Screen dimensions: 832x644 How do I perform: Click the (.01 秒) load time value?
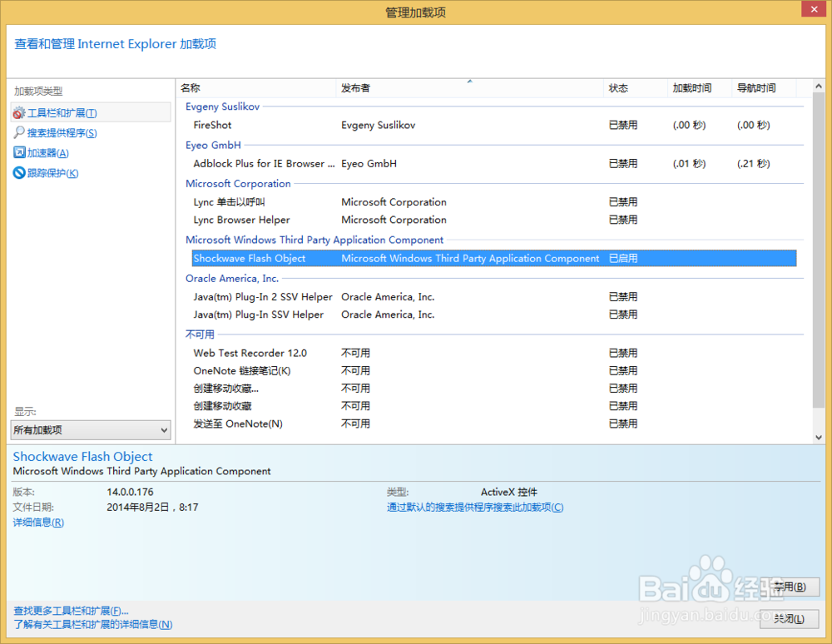[689, 164]
